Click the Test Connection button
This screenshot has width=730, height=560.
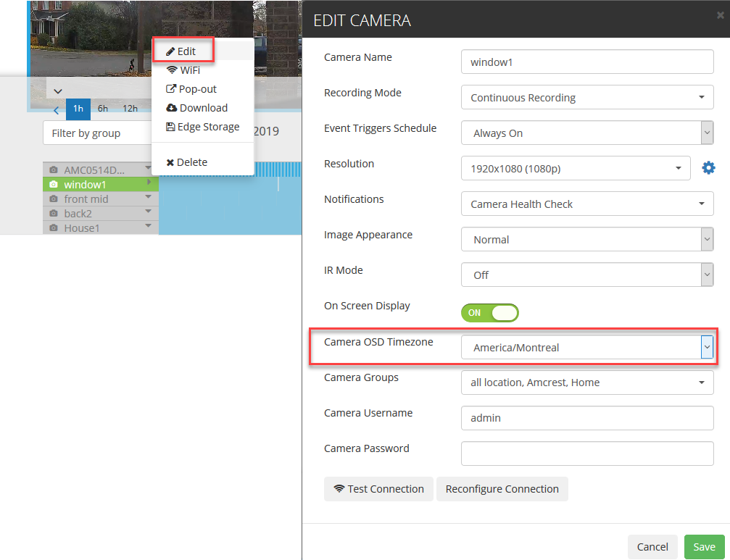[x=378, y=489]
